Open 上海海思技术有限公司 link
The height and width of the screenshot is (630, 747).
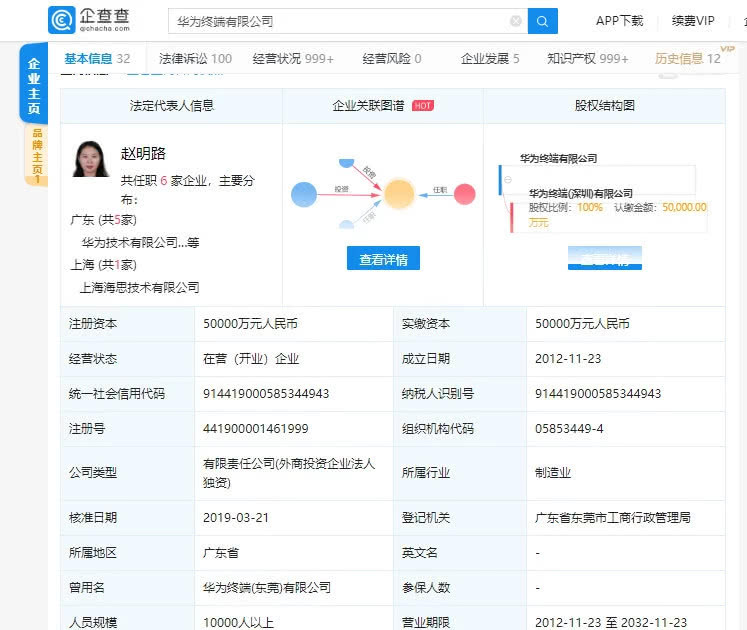(x=140, y=287)
